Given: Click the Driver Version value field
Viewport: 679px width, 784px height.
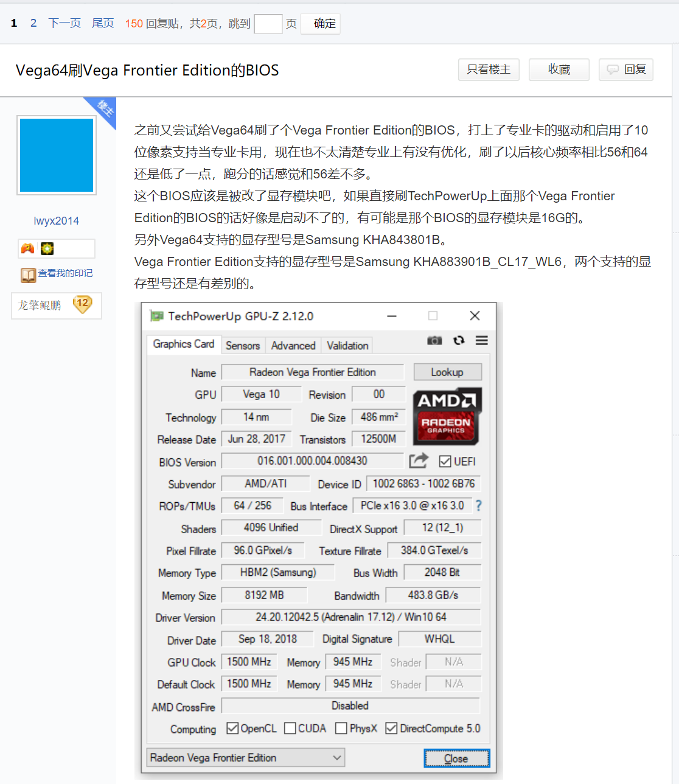Looking at the screenshot, I should pyautogui.click(x=351, y=617).
